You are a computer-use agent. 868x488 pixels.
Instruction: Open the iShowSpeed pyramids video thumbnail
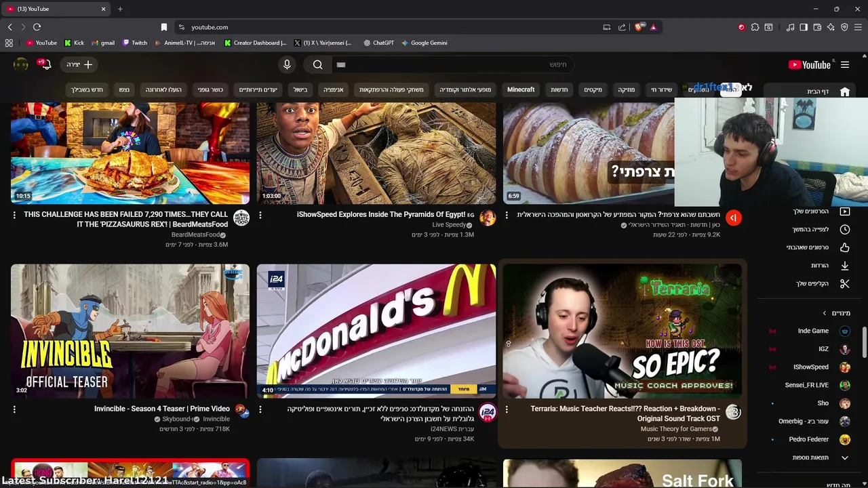coord(376,152)
